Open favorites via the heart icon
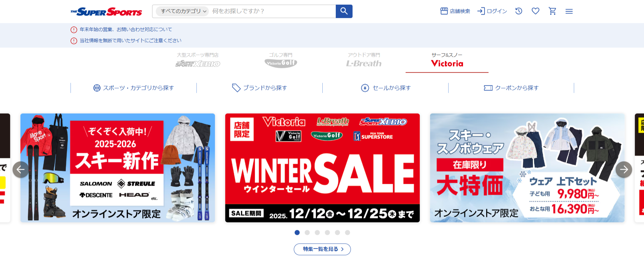This screenshot has width=644, height=258. [x=536, y=11]
